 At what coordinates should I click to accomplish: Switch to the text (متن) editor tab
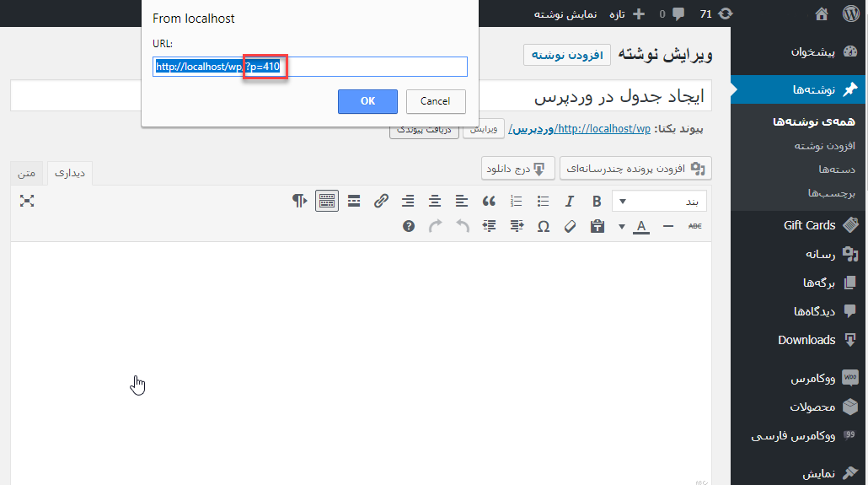[x=27, y=174]
